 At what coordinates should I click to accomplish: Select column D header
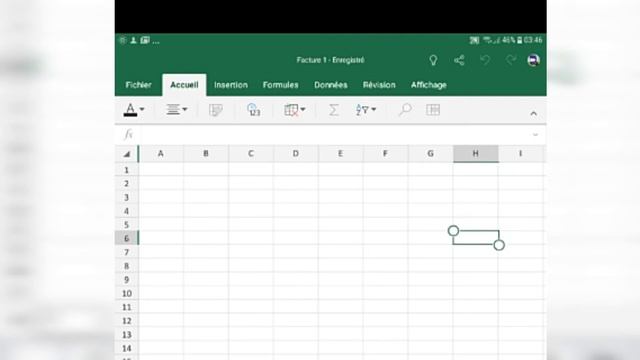(296, 153)
